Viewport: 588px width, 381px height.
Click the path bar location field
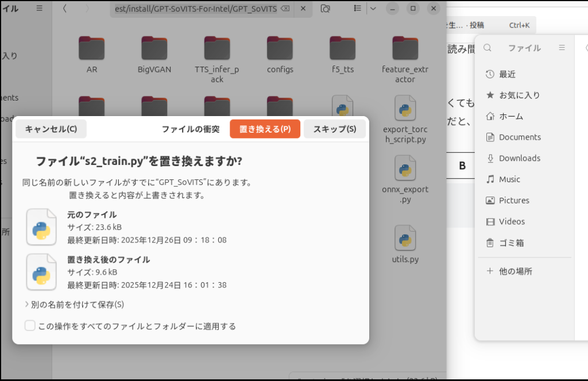pyautogui.click(x=195, y=9)
